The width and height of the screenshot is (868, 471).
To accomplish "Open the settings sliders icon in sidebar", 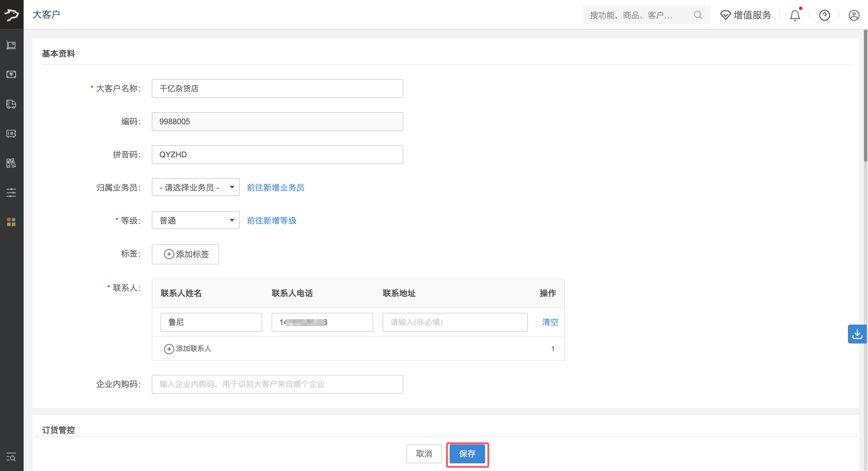I will pyautogui.click(x=11, y=192).
